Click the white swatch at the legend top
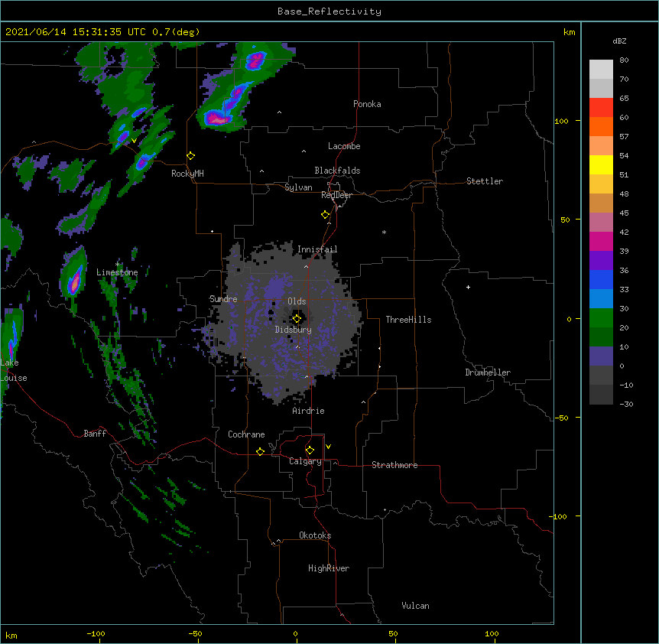 [x=601, y=70]
